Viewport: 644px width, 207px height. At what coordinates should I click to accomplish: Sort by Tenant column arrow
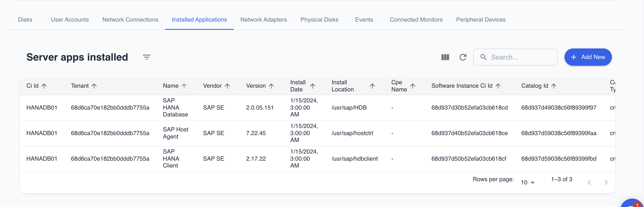[94, 86]
